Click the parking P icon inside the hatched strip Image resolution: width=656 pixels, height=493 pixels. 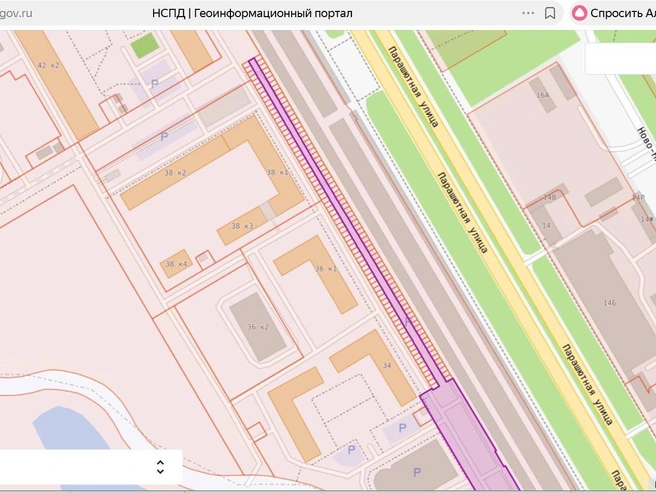coord(408,322)
